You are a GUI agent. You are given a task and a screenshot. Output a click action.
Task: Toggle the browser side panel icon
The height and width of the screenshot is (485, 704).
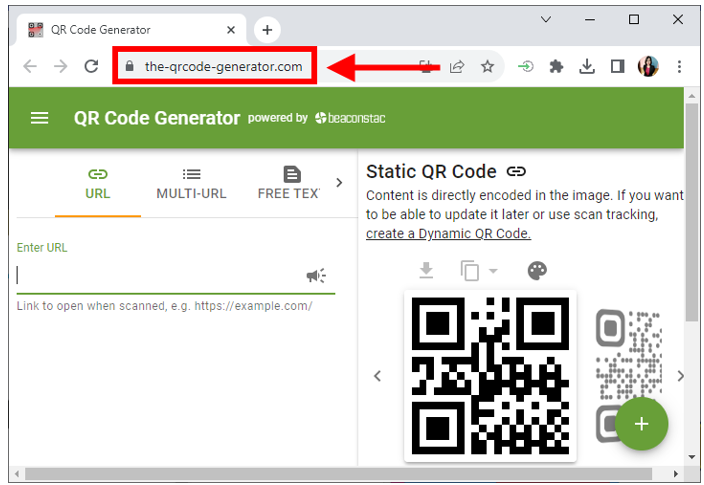click(618, 67)
